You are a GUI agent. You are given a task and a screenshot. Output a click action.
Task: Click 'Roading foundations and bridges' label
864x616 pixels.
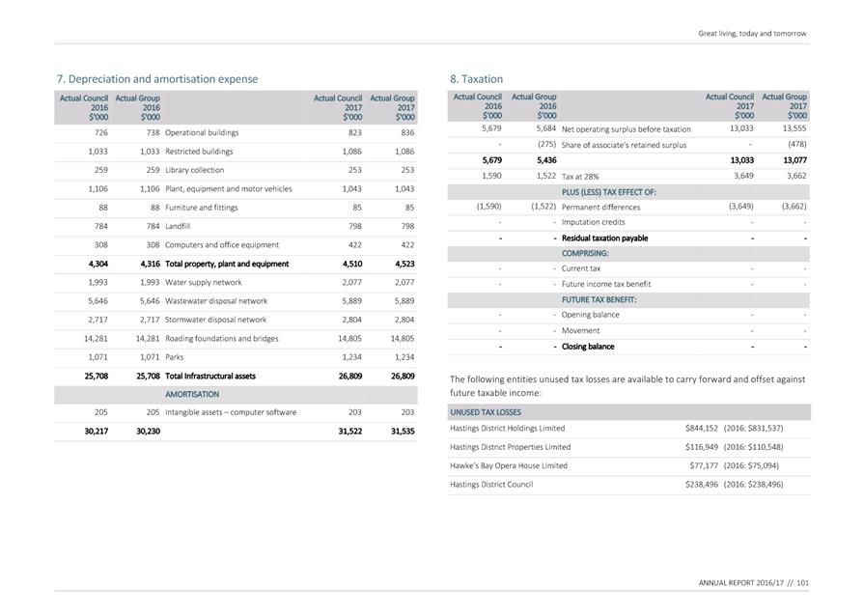tap(221, 339)
